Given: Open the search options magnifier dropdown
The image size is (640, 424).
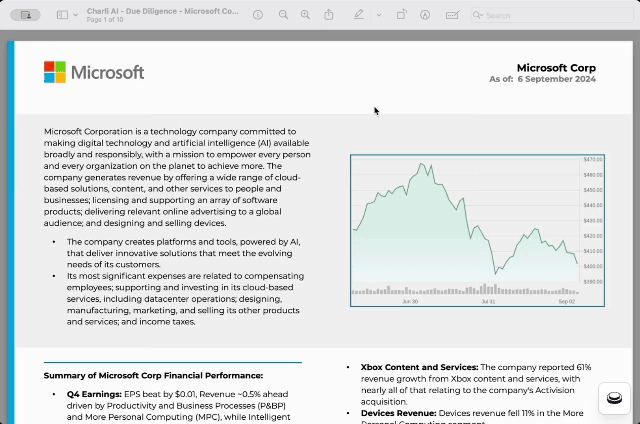Looking at the screenshot, I should tap(478, 16).
